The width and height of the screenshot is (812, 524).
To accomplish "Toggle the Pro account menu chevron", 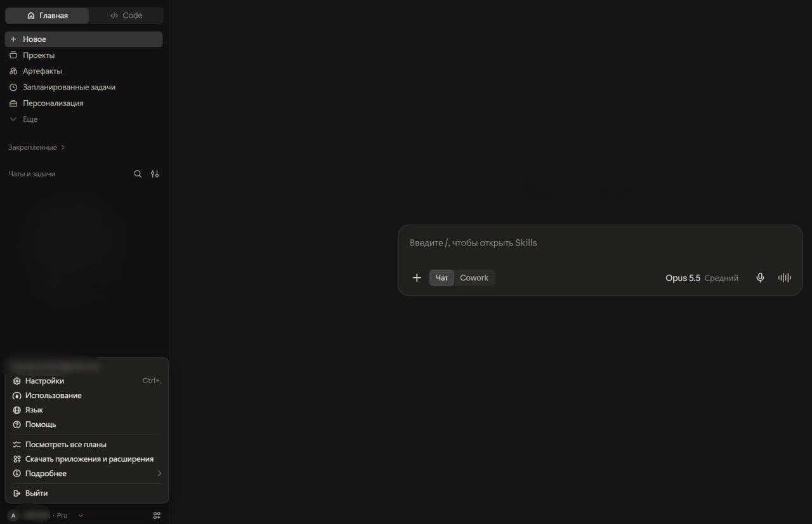I will coord(81,516).
